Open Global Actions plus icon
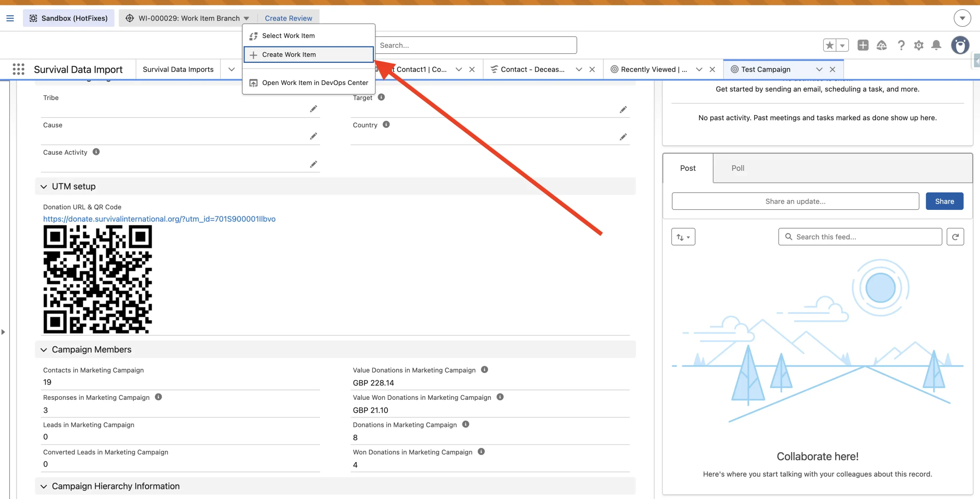980x499 pixels. click(x=863, y=45)
